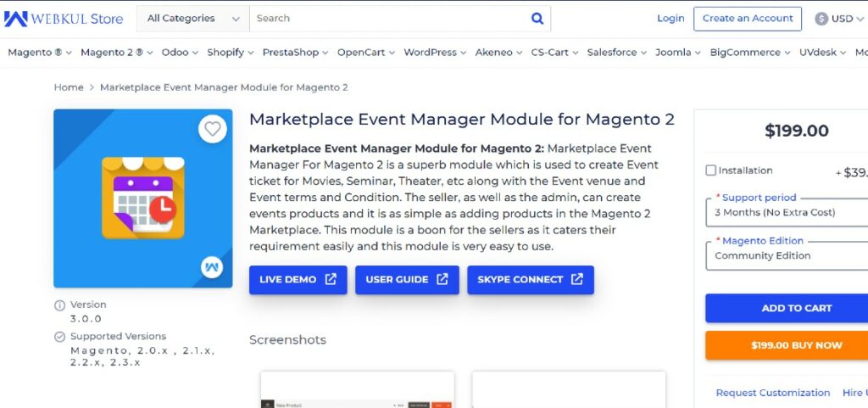Click the breadcrumb current page text

tap(224, 87)
